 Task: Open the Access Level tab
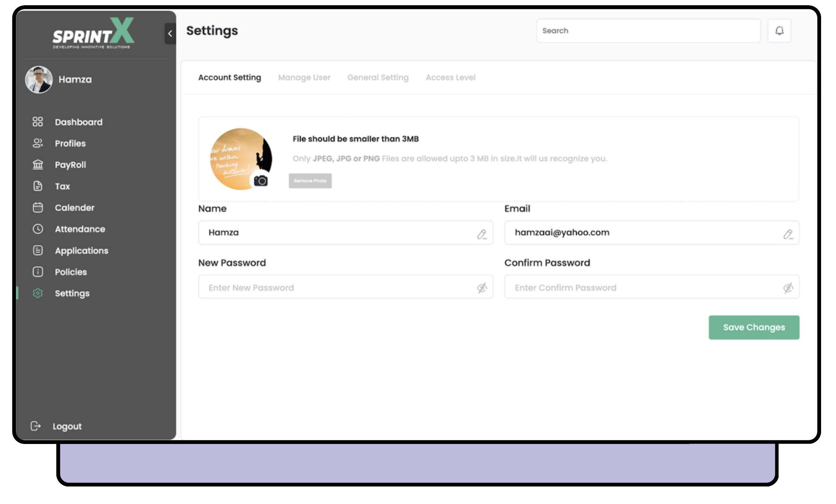coord(450,77)
